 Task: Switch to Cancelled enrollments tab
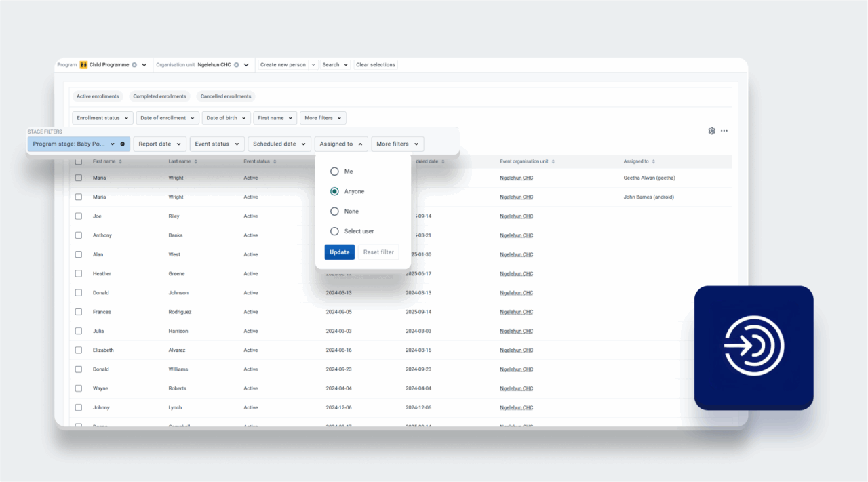[226, 96]
